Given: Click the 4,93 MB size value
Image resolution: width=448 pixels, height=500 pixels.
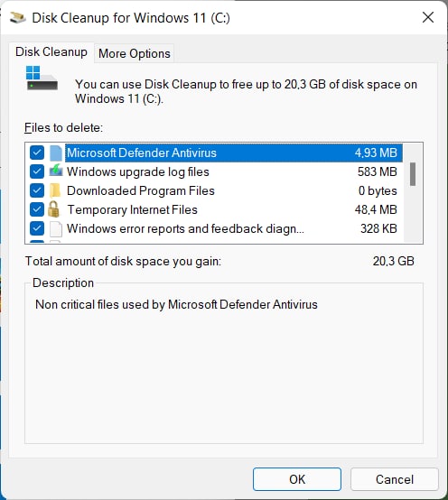Looking at the screenshot, I should tap(376, 153).
